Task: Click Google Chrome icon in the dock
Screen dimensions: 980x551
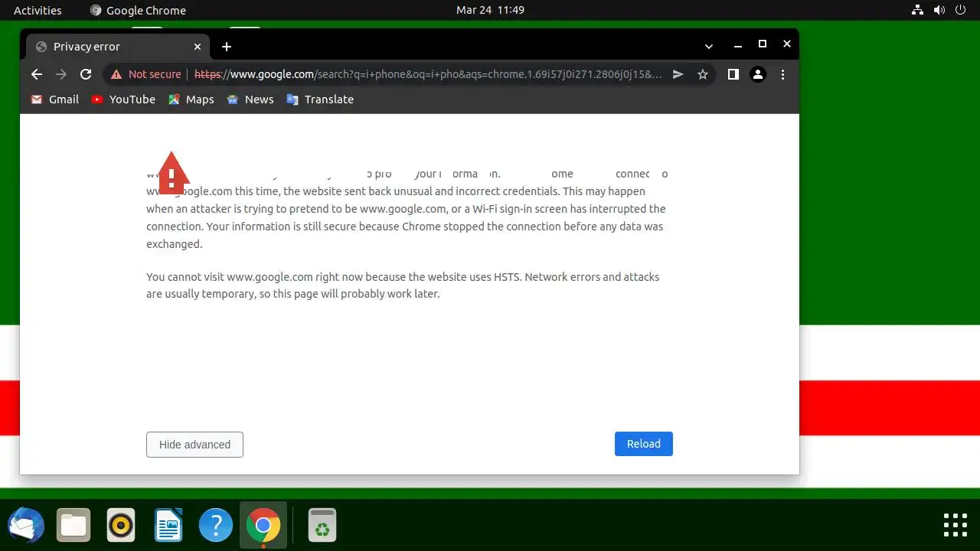Action: [x=263, y=526]
